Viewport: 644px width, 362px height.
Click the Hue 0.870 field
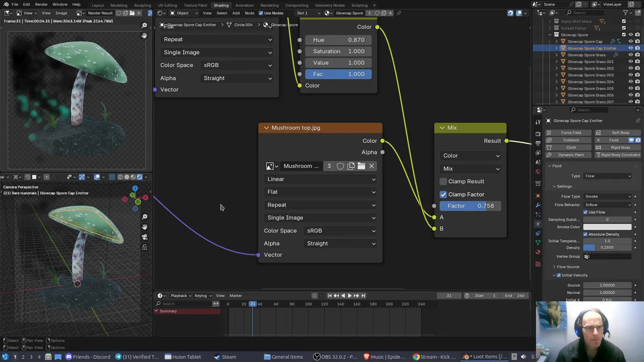coord(338,40)
